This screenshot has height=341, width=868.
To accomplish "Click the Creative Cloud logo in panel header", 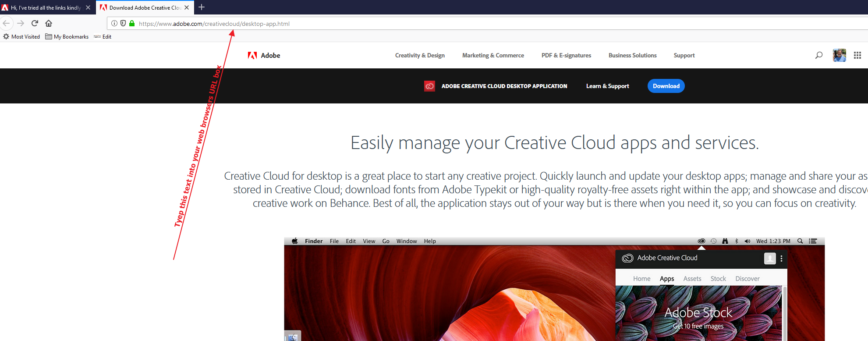I will 628,258.
